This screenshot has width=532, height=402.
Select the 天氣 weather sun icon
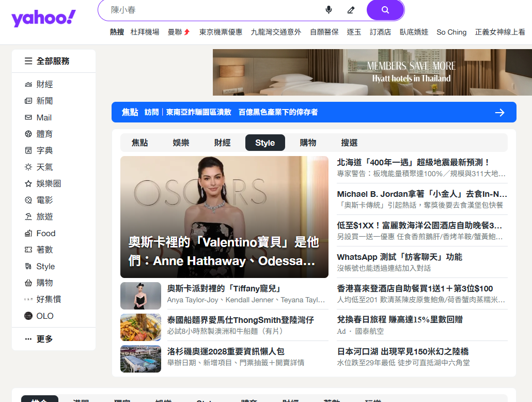point(28,167)
